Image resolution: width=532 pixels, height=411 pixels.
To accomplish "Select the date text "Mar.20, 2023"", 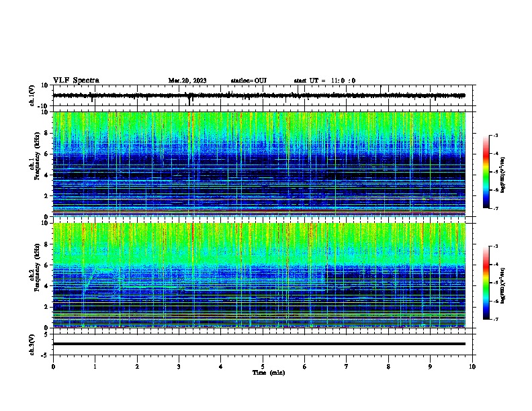I will (187, 81).
